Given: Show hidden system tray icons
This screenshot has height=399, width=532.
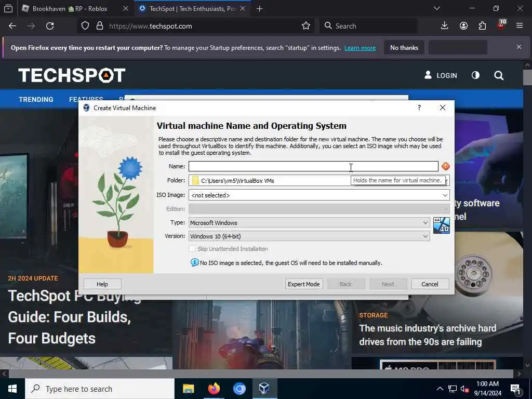Looking at the screenshot, I should [x=440, y=389].
